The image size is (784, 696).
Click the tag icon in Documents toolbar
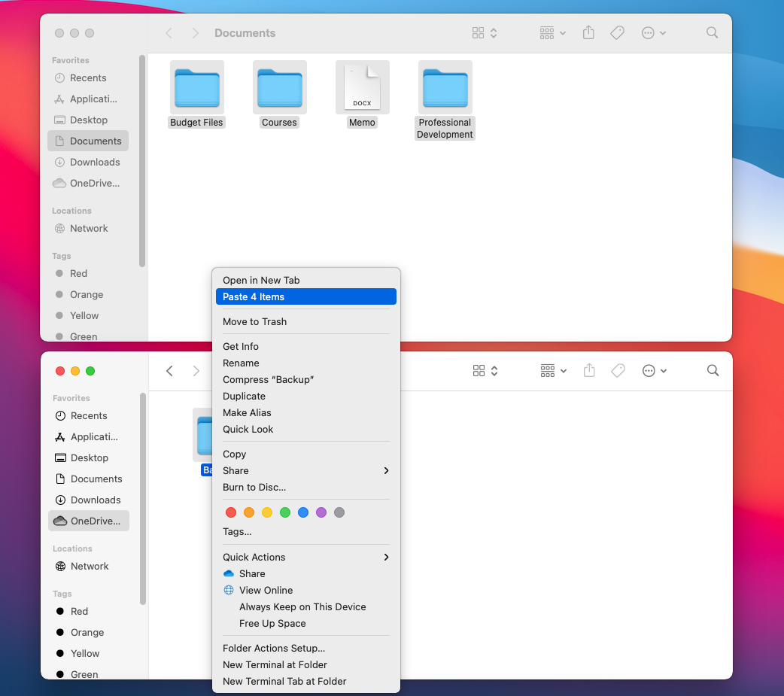617,33
